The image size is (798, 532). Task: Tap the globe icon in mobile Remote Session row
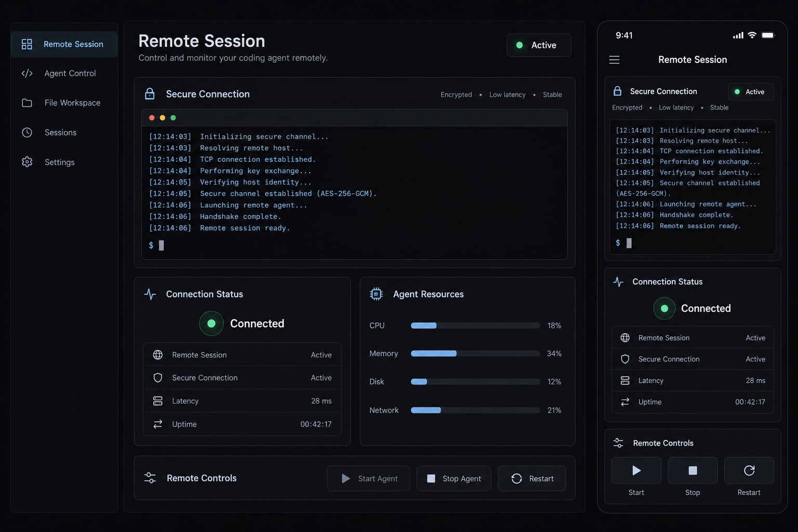[x=625, y=338]
